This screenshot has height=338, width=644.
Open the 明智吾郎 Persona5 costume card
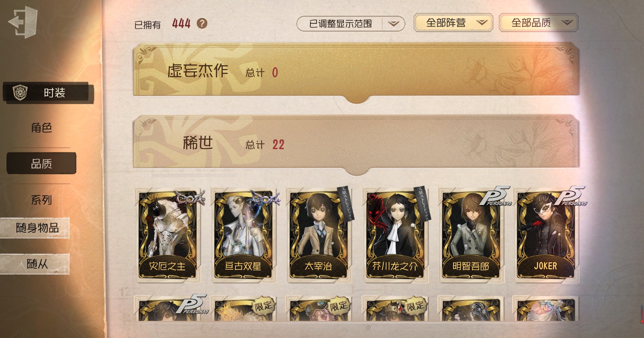coord(471,235)
